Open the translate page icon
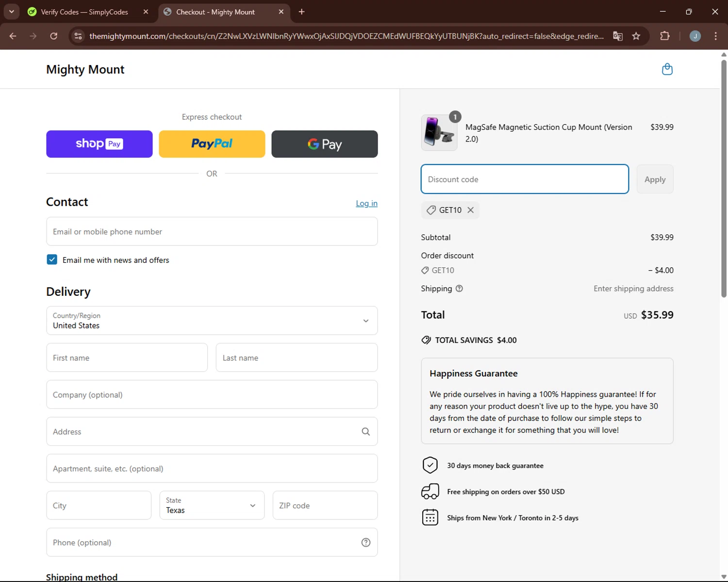 (617, 36)
